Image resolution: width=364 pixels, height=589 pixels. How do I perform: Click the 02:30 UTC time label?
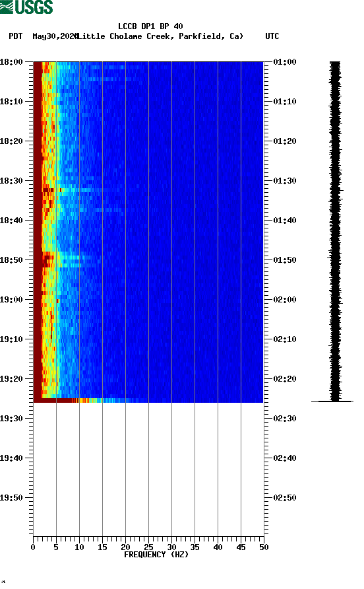285,419
